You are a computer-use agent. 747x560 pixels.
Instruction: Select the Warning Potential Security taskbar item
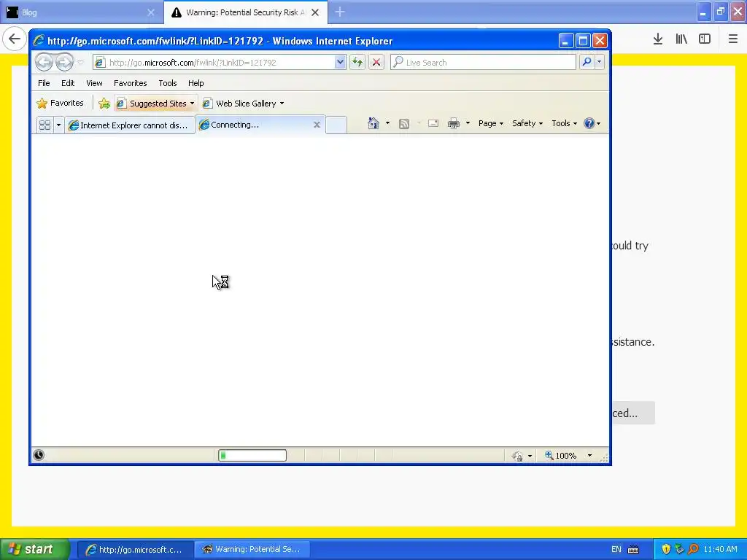pyautogui.click(x=252, y=550)
